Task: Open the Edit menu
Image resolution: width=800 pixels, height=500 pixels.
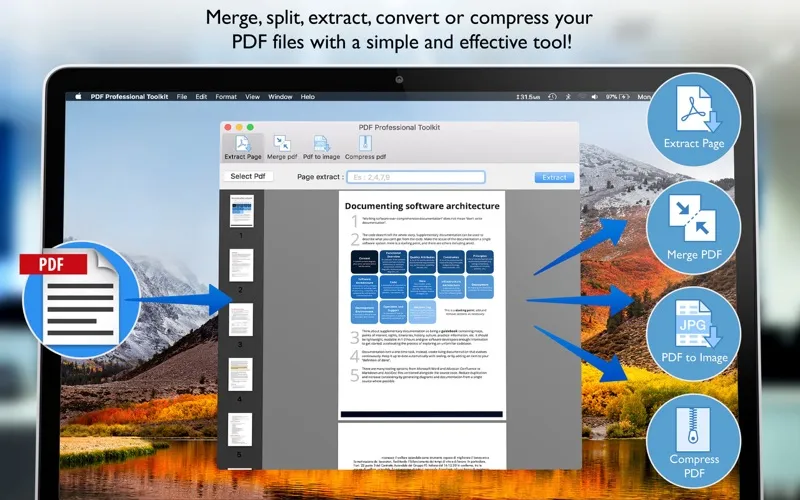Action: click(201, 96)
